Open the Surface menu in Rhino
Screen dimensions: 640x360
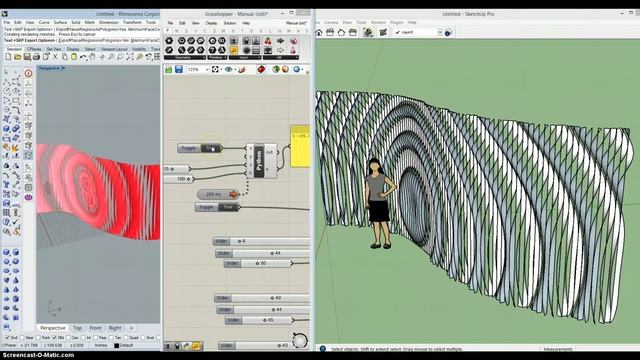point(60,22)
